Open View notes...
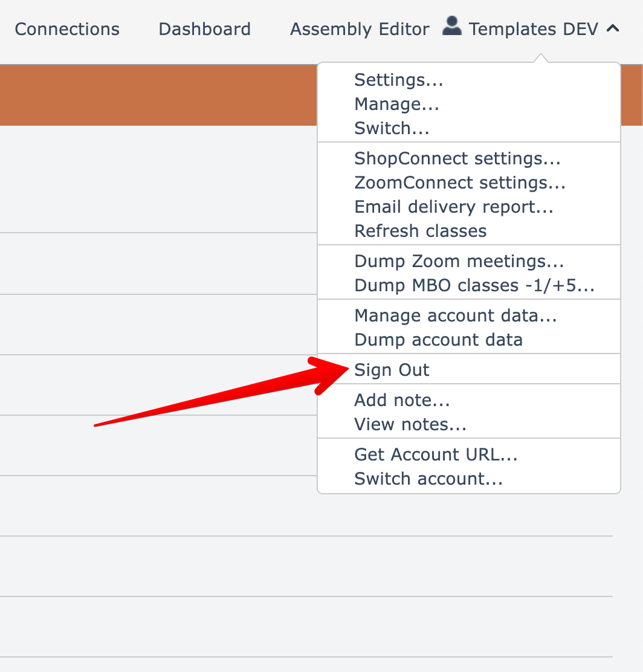Image resolution: width=643 pixels, height=672 pixels. tap(410, 424)
